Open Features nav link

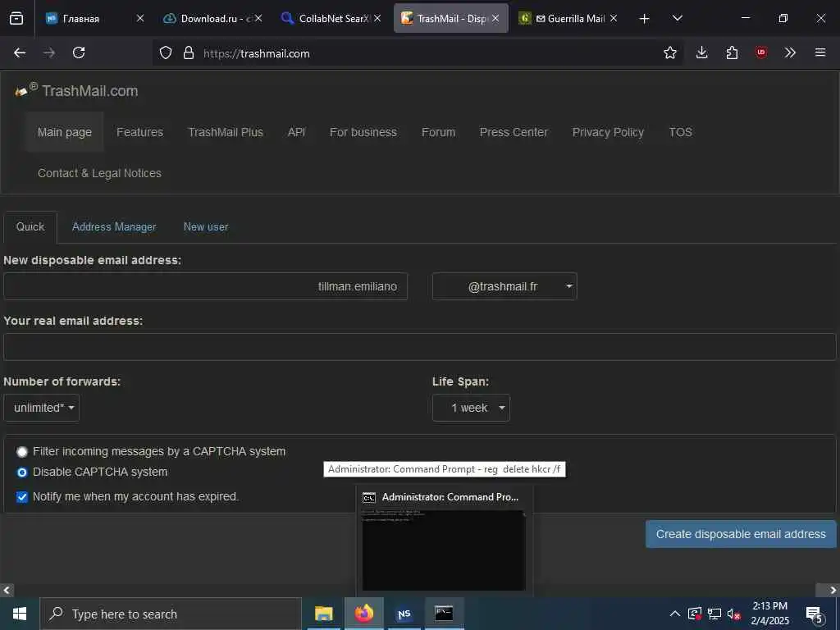click(139, 132)
